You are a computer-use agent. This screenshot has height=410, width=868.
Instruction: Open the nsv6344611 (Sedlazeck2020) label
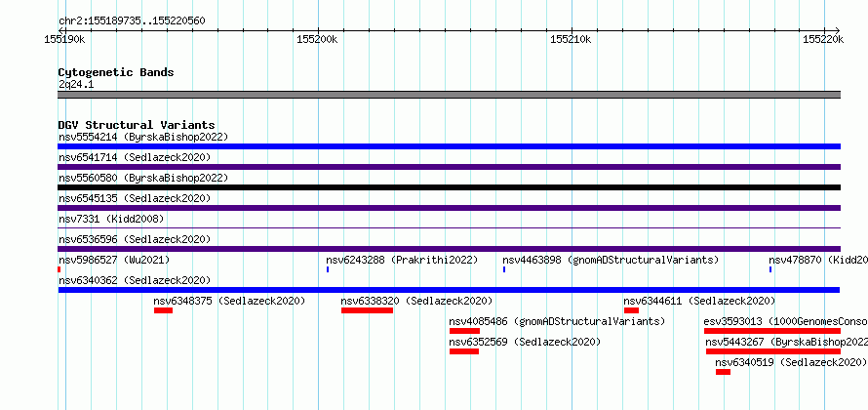click(x=699, y=301)
